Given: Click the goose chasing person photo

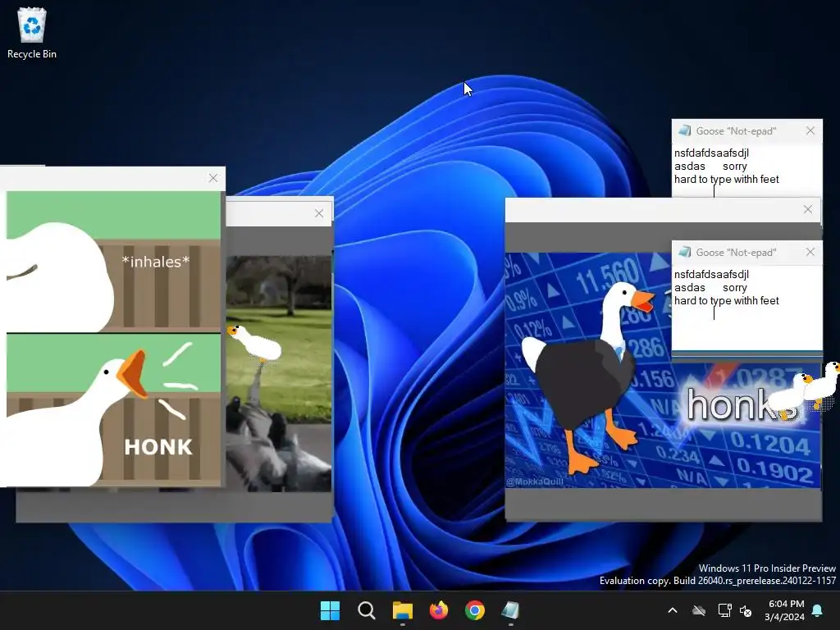Looking at the screenshot, I should pyautogui.click(x=279, y=373).
